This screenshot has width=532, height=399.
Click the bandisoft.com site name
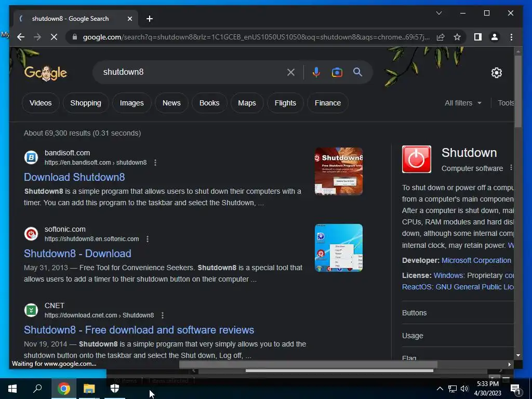[67, 153]
